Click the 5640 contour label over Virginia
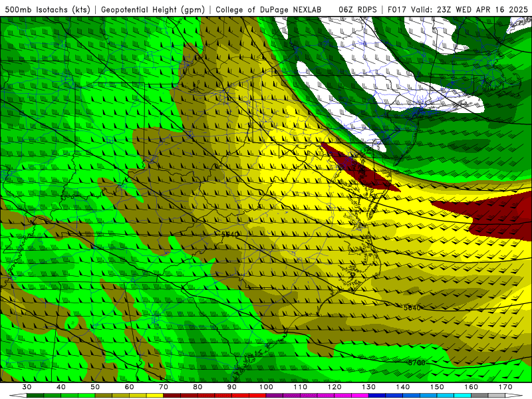Image resolution: width=532 pixels, height=399 pixels. click(x=230, y=234)
